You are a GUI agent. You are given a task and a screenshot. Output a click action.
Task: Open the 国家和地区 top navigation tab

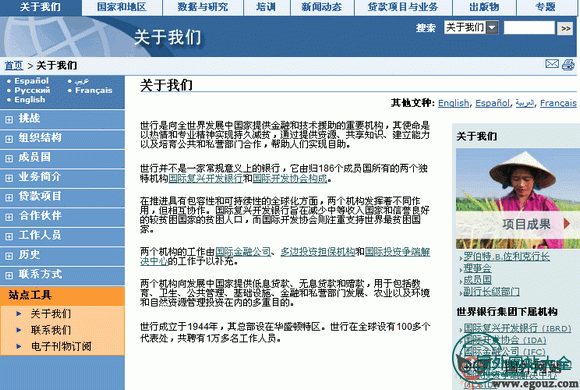(x=122, y=7)
